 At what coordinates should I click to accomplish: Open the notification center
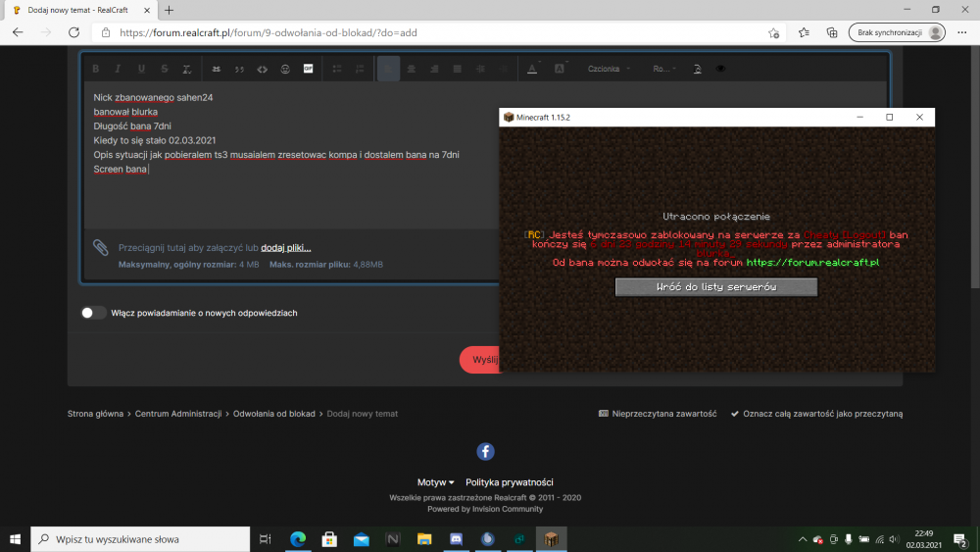pos(961,539)
